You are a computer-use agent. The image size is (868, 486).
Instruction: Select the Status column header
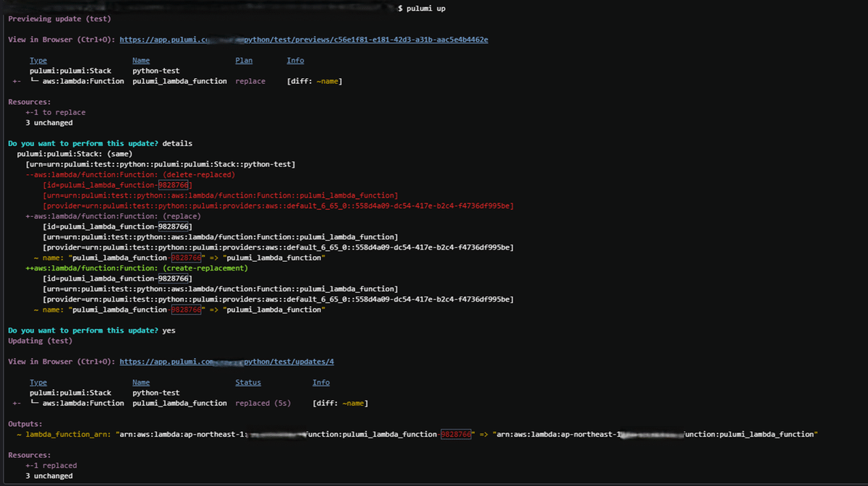(248, 382)
